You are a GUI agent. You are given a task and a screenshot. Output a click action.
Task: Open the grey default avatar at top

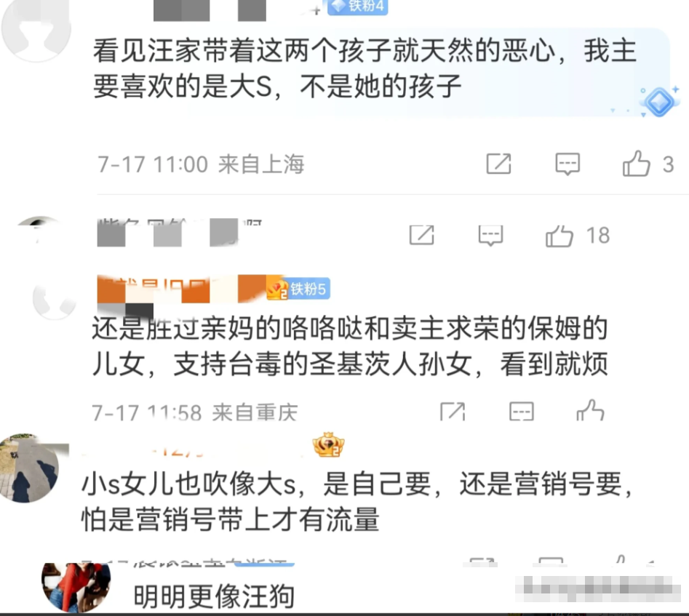tap(36, 28)
